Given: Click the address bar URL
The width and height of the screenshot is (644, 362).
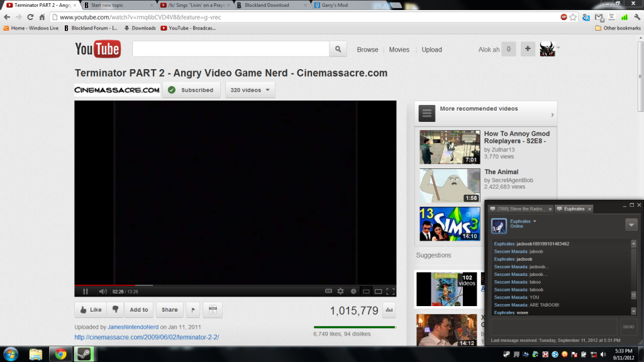Looking at the screenshot, I should (x=140, y=17).
